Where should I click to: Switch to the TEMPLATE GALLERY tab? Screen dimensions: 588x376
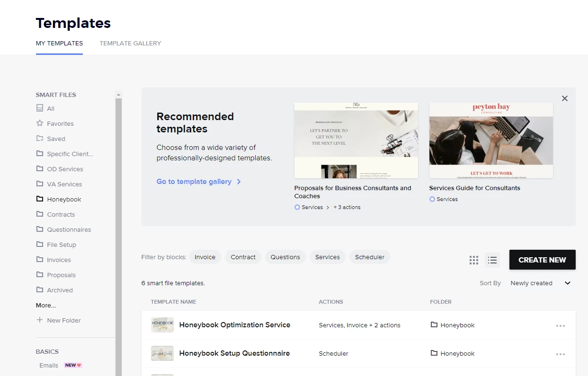click(130, 43)
